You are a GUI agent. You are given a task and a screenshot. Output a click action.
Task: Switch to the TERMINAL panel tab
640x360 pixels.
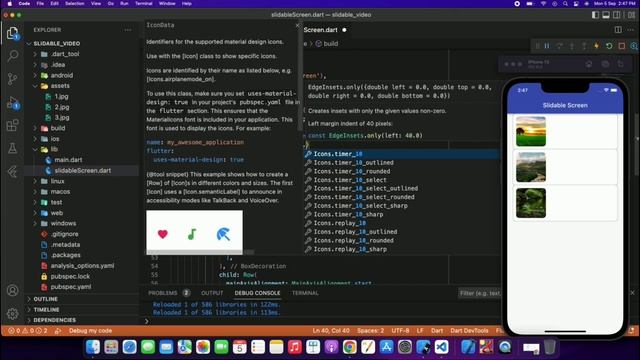pos(305,293)
